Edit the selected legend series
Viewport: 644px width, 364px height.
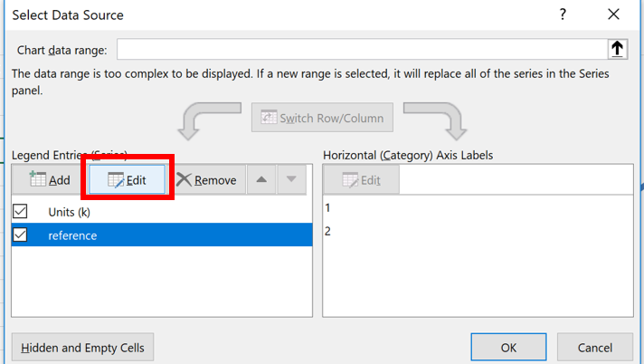click(127, 180)
